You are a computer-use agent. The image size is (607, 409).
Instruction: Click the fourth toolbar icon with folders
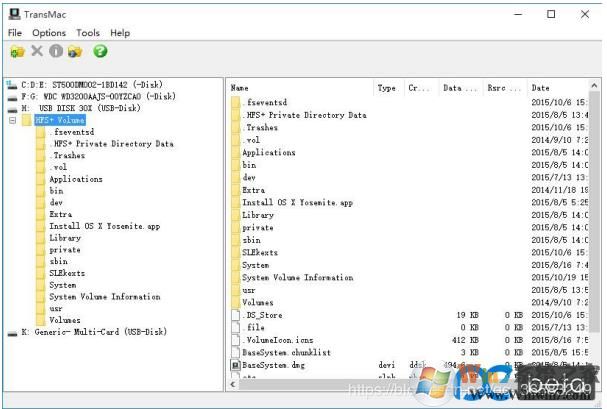(75, 51)
